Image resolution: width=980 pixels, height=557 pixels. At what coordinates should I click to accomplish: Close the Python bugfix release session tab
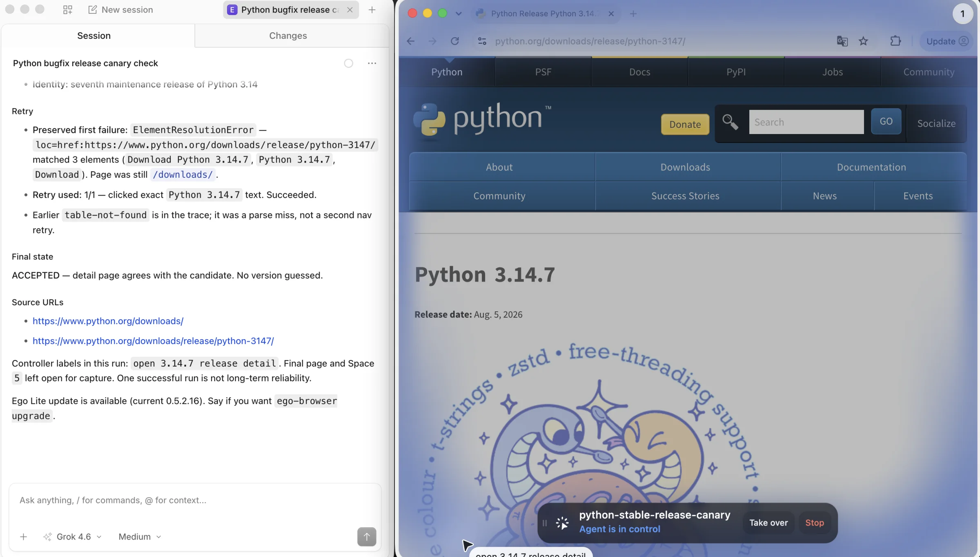350,10
